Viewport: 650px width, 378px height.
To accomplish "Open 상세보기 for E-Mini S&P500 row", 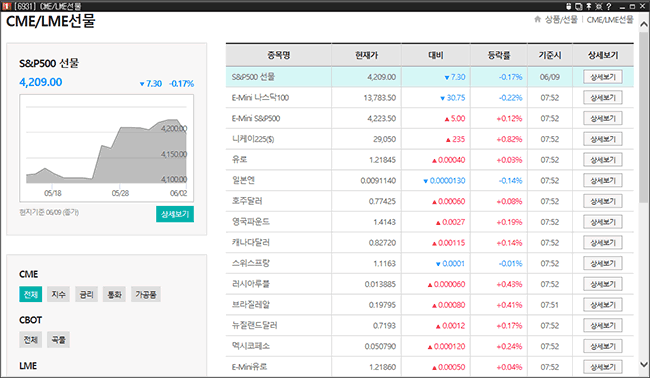I will [603, 118].
